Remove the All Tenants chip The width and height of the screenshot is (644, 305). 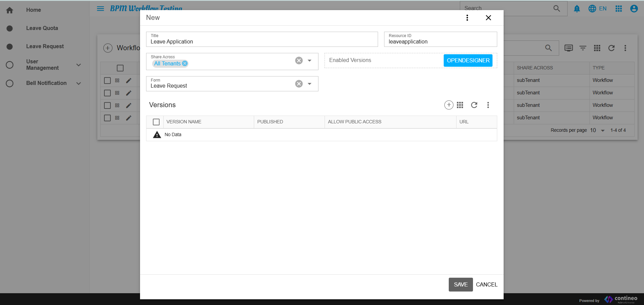pos(184,63)
